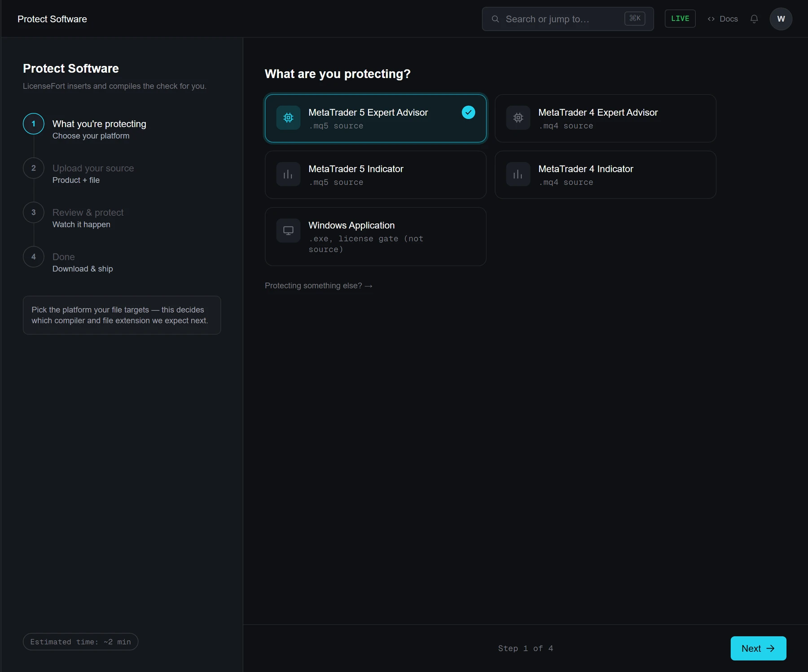Screen dimensions: 808x672
Task: Click 'Choose your platform' subtitle
Action: [x=91, y=136]
